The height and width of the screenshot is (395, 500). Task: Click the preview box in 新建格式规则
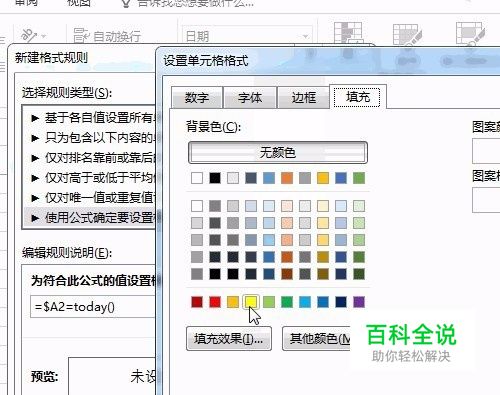point(113,376)
